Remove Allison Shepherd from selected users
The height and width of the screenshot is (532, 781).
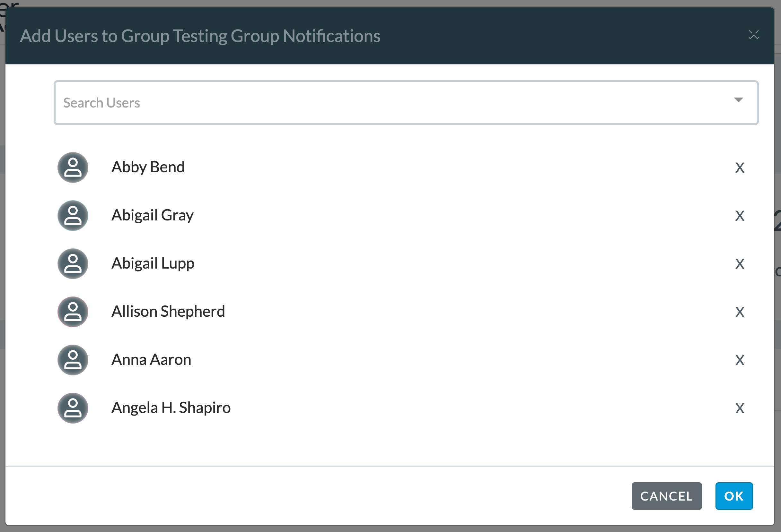click(740, 312)
